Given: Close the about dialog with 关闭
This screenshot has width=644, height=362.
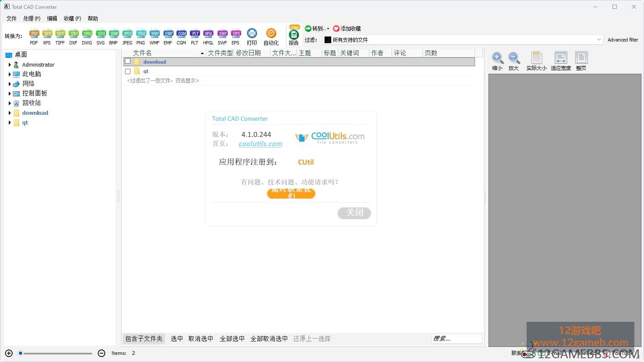Looking at the screenshot, I should pyautogui.click(x=354, y=213).
